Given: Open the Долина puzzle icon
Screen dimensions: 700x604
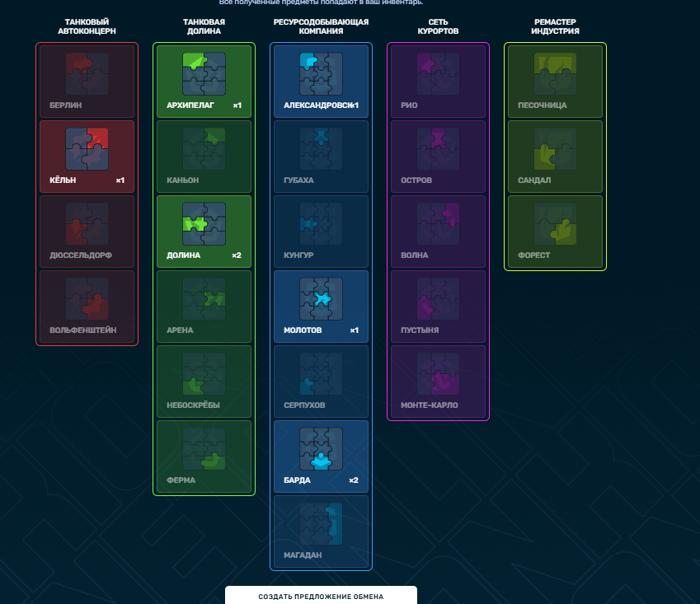Looking at the screenshot, I should 204,223.
